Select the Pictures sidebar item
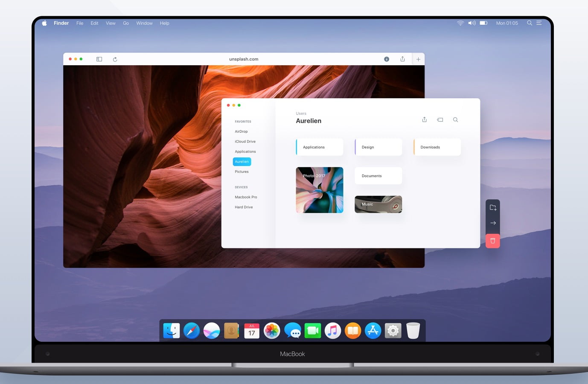The width and height of the screenshot is (588, 384). click(x=242, y=172)
